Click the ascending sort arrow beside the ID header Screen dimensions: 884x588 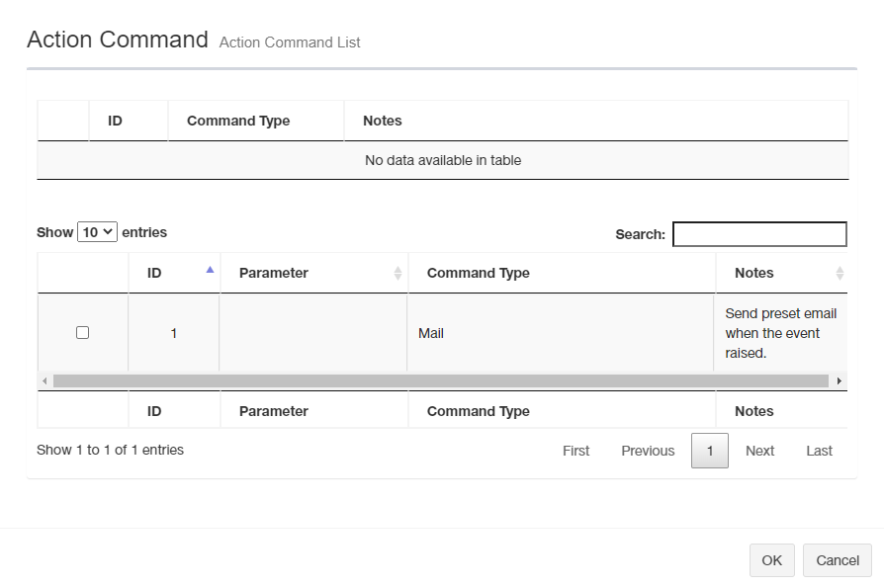(210, 269)
